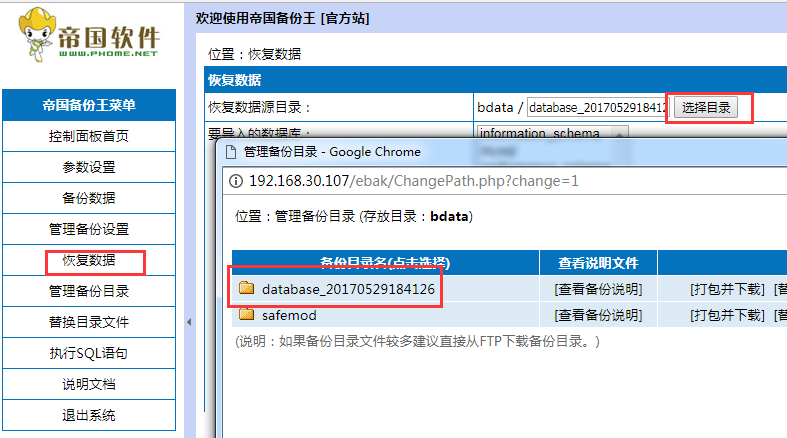
Task: Click the 官方站 link in header
Action: point(345,19)
